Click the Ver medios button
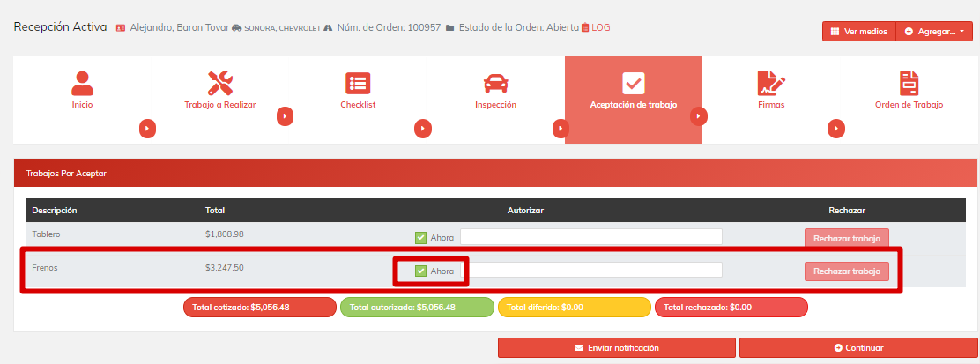The image size is (980, 364). pos(858,32)
